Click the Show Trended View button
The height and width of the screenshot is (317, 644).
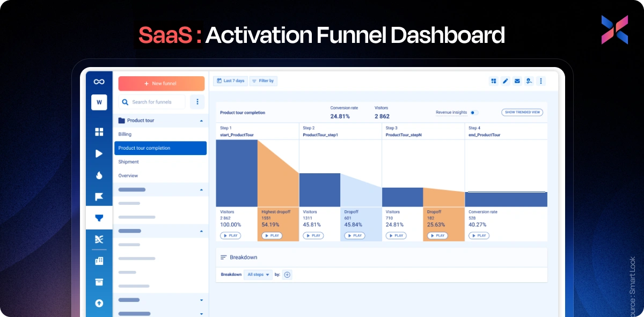(522, 113)
